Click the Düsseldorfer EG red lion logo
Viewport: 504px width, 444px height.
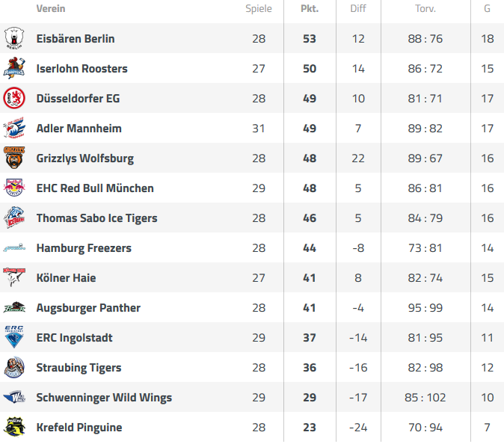[14, 98]
